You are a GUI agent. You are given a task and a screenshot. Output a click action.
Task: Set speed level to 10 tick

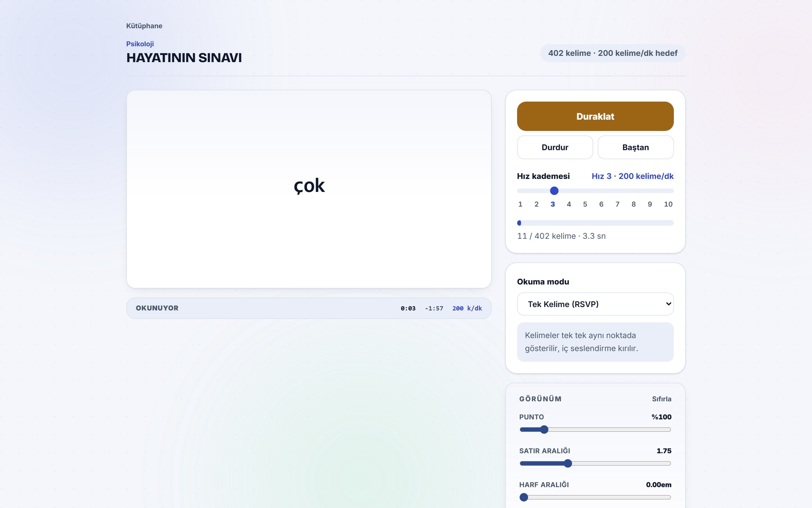pyautogui.click(x=668, y=204)
